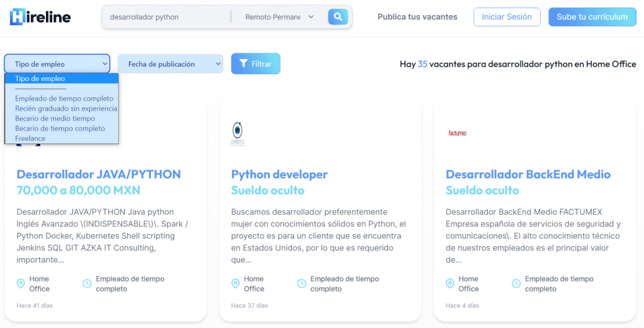
Task: Open Desarrollador BackEnd Medio job title
Action: (x=528, y=174)
